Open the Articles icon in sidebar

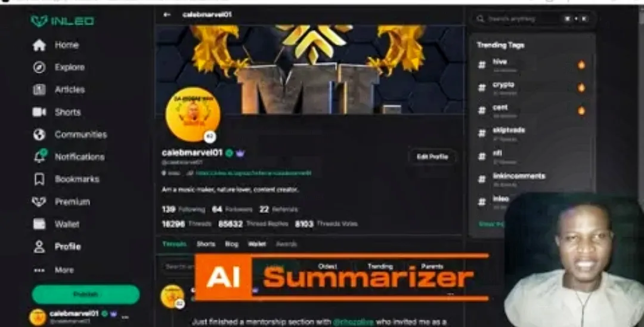(x=39, y=90)
